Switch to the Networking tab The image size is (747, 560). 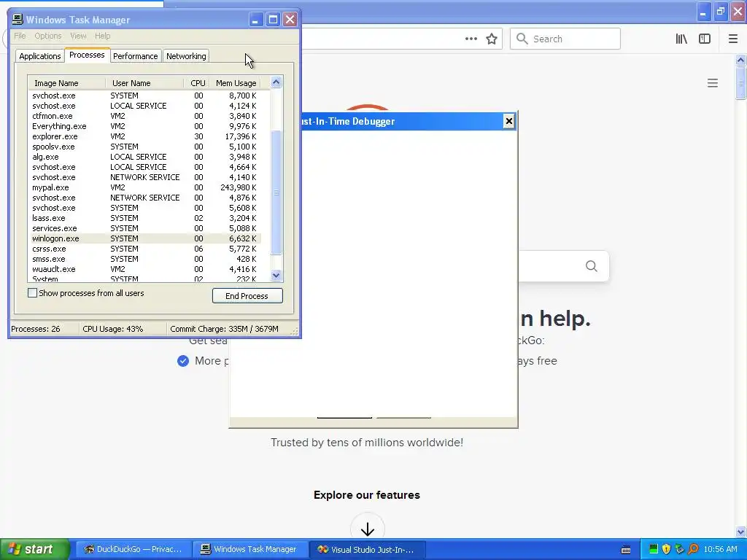(186, 56)
